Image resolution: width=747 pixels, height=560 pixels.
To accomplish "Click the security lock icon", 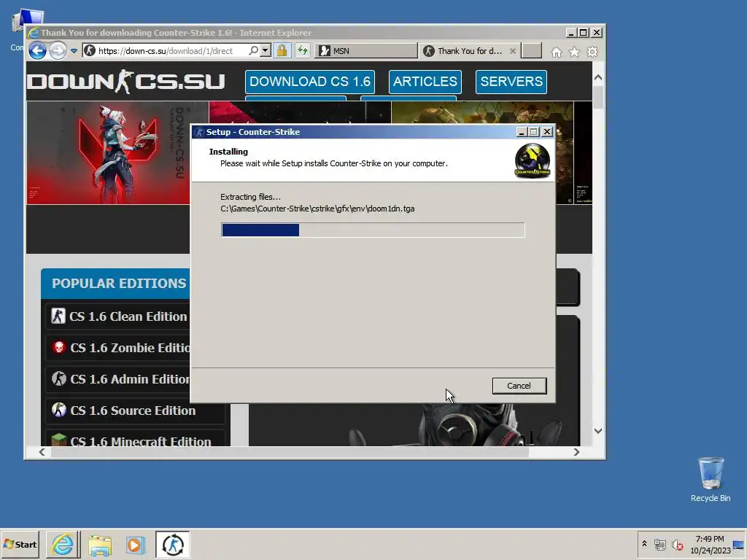I will (x=282, y=50).
